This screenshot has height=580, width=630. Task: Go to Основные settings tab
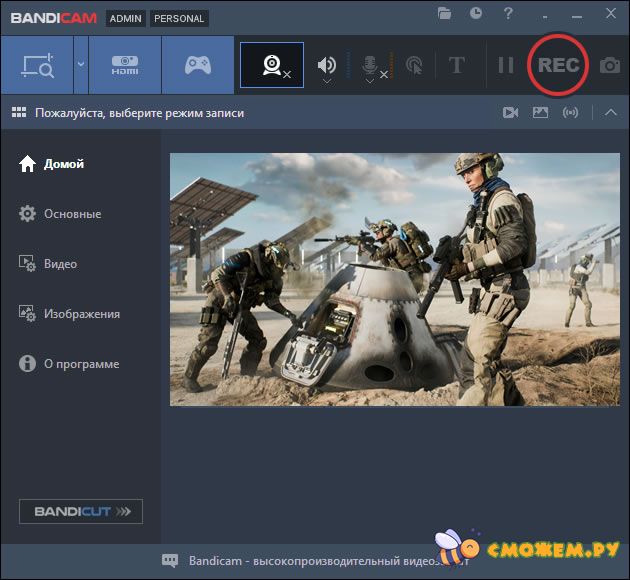pos(72,214)
